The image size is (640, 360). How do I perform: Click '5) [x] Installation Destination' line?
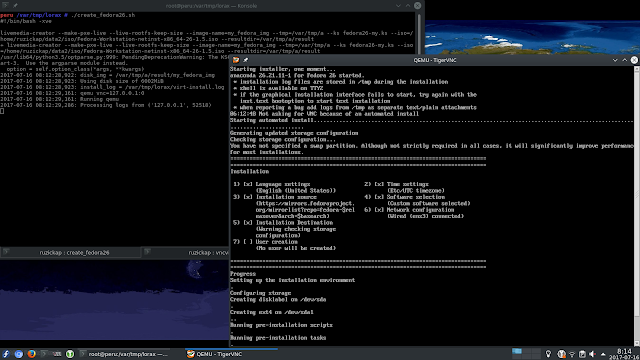coord(283,222)
